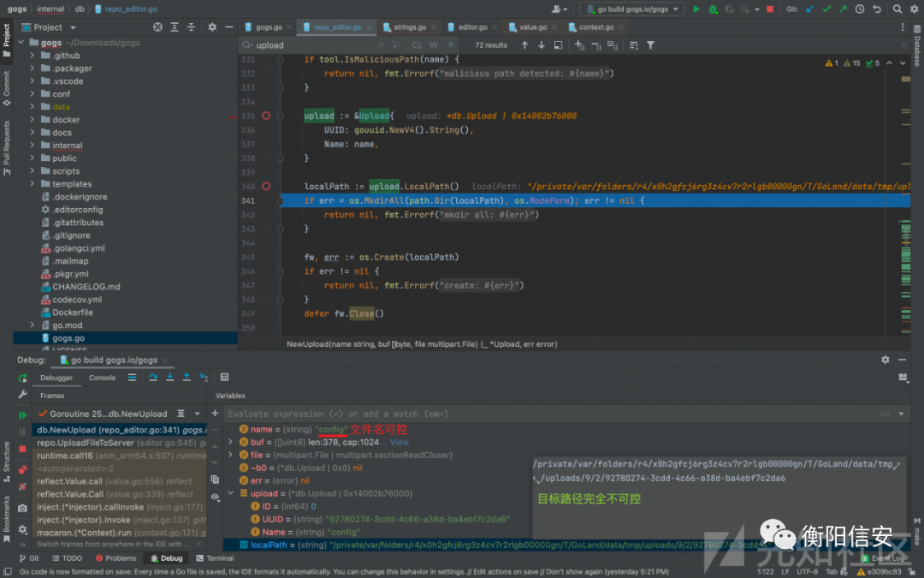This screenshot has height=578, width=924.
Task: Resume the paused program in the debugger
Action: pos(23,414)
